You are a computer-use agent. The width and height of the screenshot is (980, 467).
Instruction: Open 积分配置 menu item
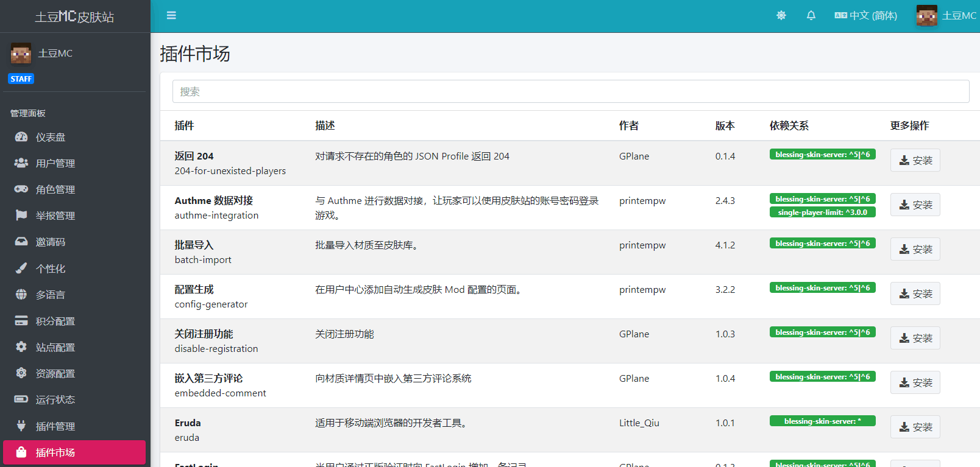[74, 321]
